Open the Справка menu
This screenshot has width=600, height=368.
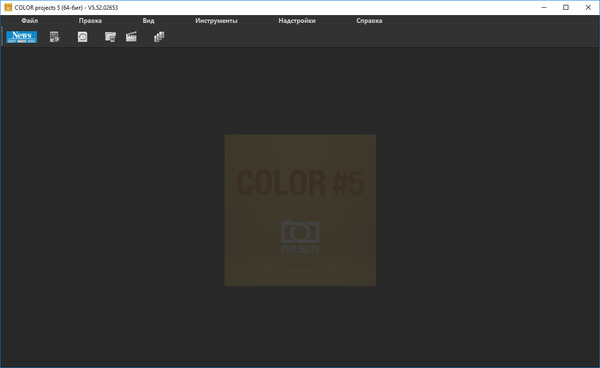pyautogui.click(x=369, y=21)
